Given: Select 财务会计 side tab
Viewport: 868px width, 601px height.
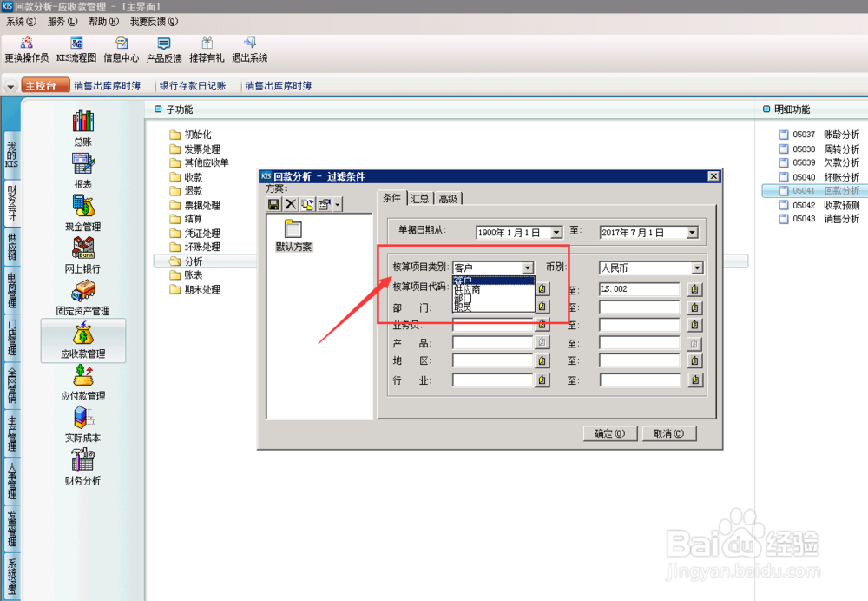Looking at the screenshot, I should 11,202.
